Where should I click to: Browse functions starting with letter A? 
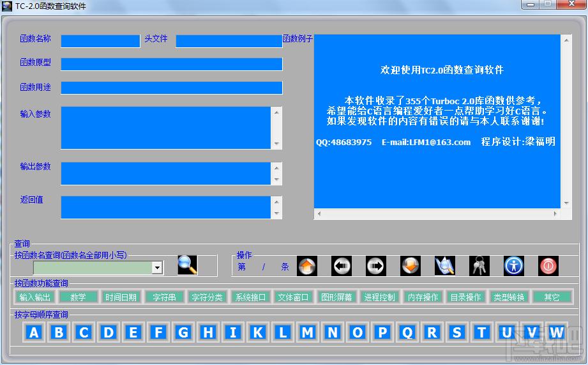[x=34, y=332]
